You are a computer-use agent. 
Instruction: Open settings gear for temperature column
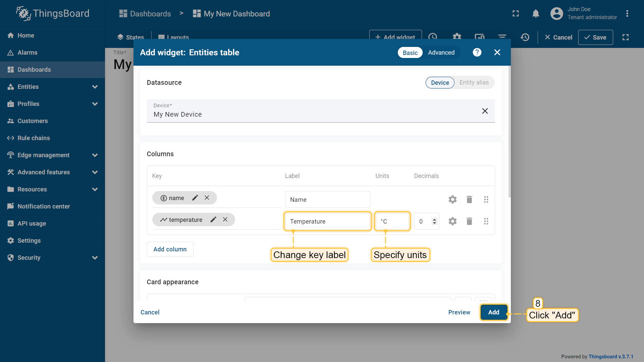click(452, 221)
